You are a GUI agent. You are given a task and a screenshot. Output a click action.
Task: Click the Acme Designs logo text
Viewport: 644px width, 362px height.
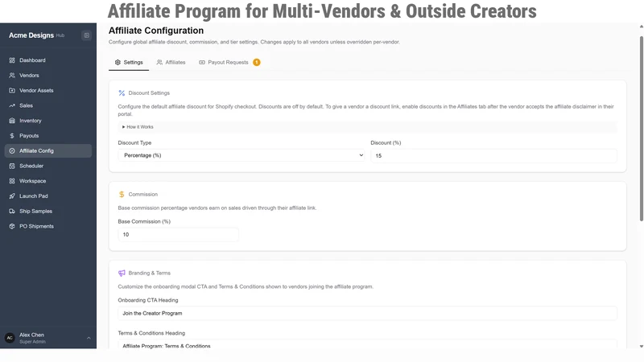tap(31, 35)
